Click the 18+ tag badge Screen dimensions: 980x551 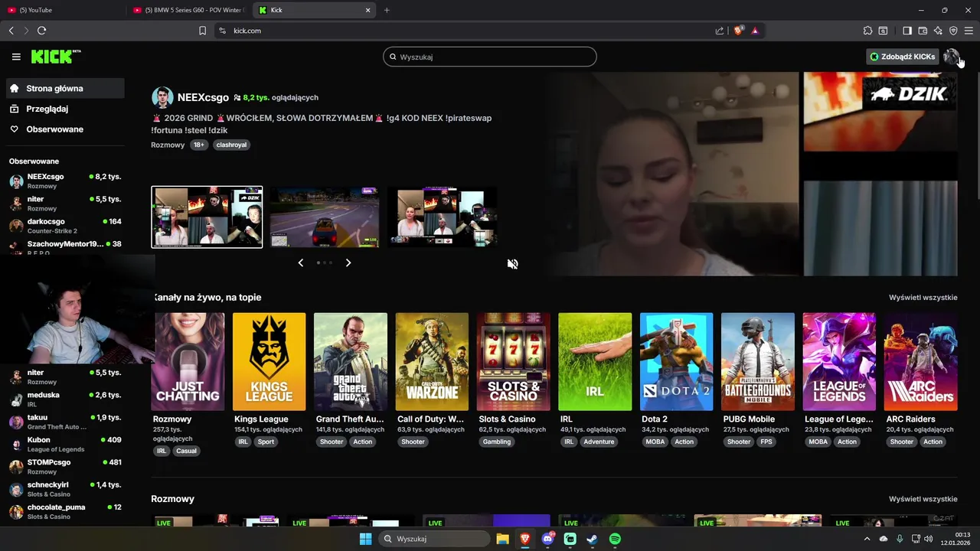tap(199, 145)
